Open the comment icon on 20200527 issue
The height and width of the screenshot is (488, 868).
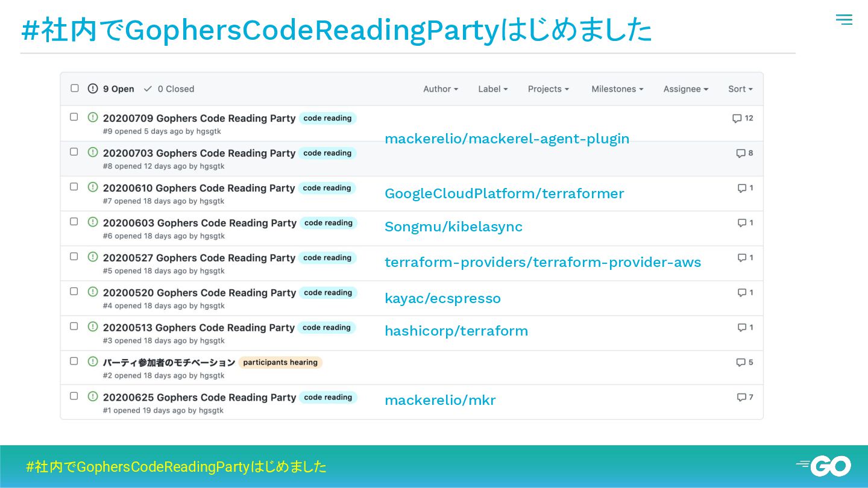coord(742,258)
